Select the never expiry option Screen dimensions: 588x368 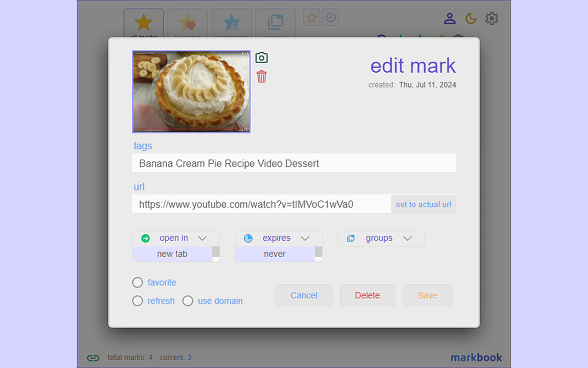pyautogui.click(x=275, y=254)
